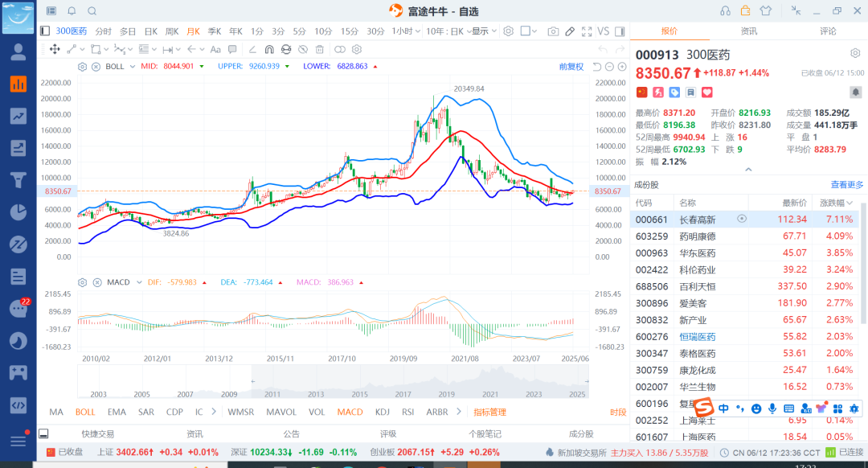Switch to the 资讯 tab

pos(749,31)
